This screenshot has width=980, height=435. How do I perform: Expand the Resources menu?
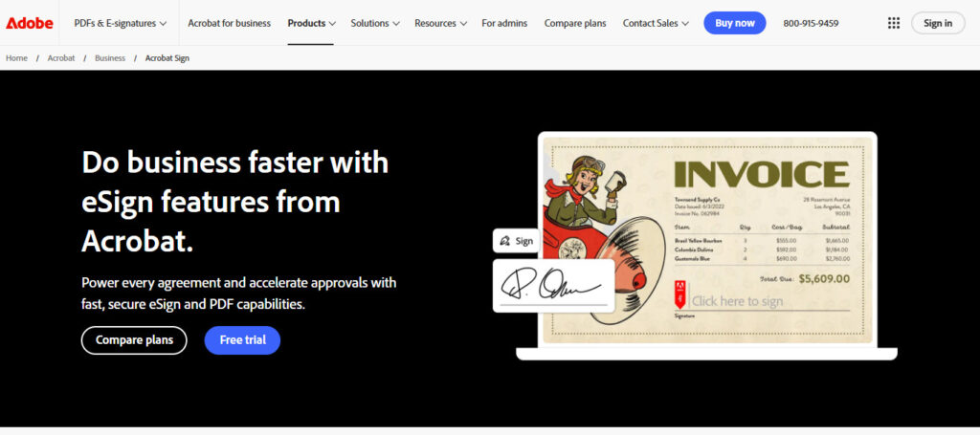click(440, 23)
